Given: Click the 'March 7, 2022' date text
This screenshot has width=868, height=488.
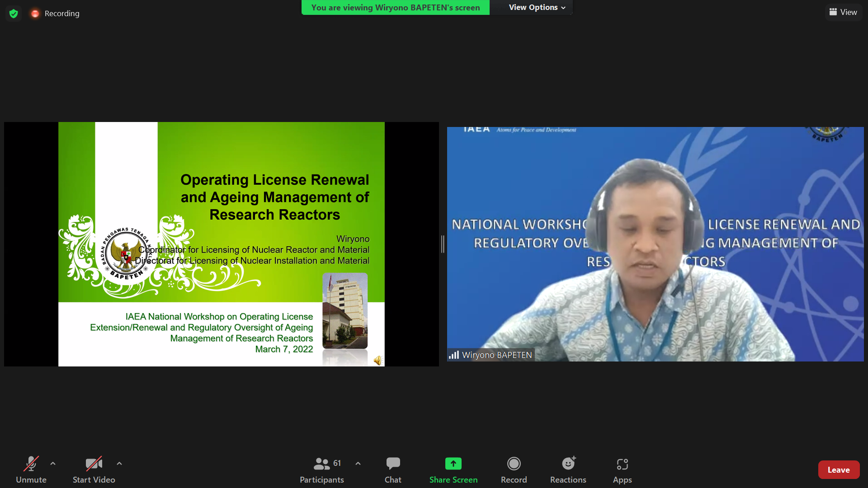Looking at the screenshot, I should [284, 349].
